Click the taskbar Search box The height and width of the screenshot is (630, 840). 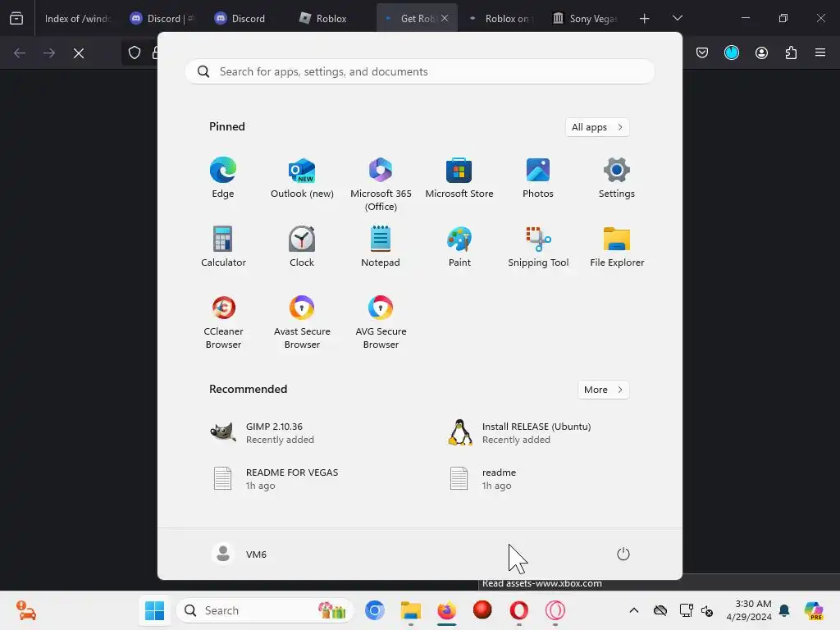[264, 610]
